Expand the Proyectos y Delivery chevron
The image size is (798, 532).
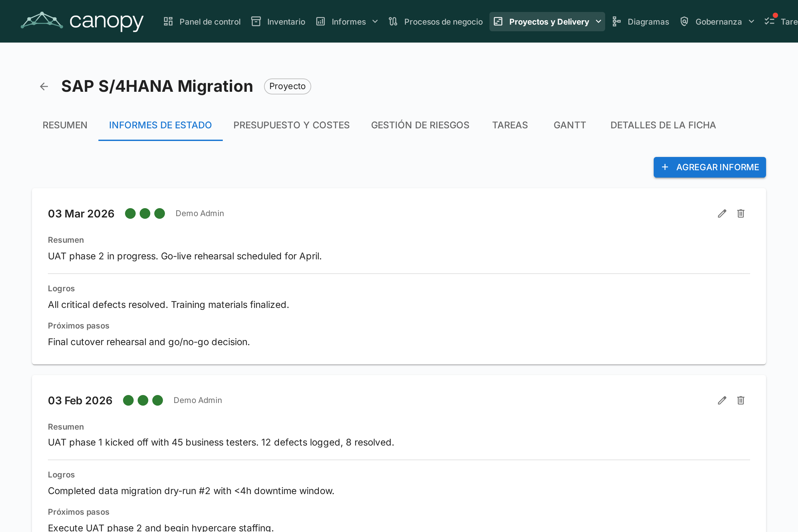pos(598,22)
